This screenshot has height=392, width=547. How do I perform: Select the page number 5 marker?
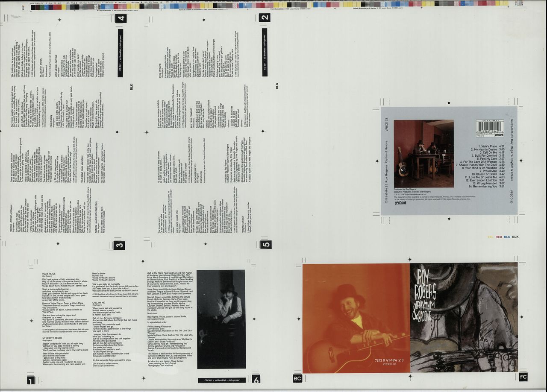coord(265,244)
